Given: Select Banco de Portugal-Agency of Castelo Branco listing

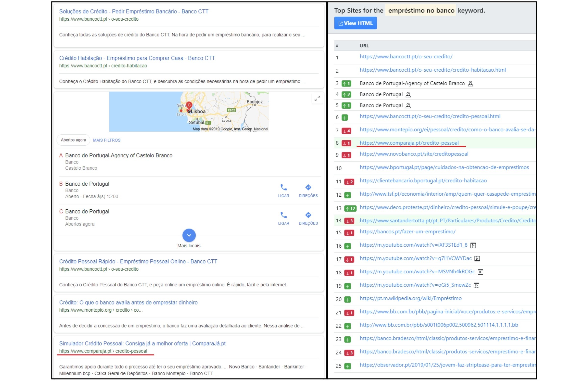Looking at the screenshot, I should [119, 155].
